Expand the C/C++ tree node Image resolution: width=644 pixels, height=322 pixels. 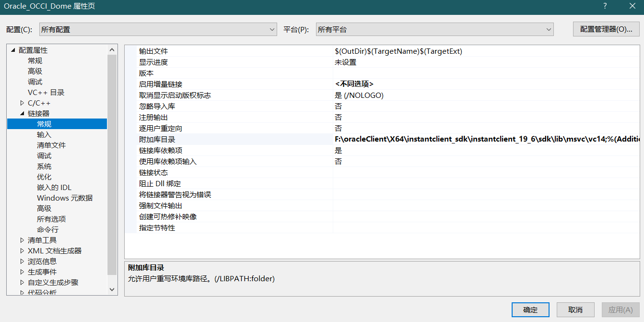pyautogui.click(x=22, y=103)
